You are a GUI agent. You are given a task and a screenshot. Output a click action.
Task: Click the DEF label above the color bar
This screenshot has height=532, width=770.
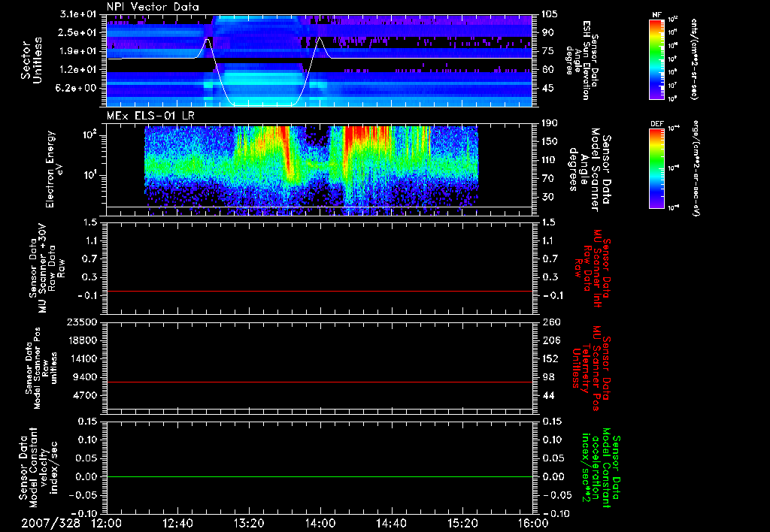(x=656, y=124)
